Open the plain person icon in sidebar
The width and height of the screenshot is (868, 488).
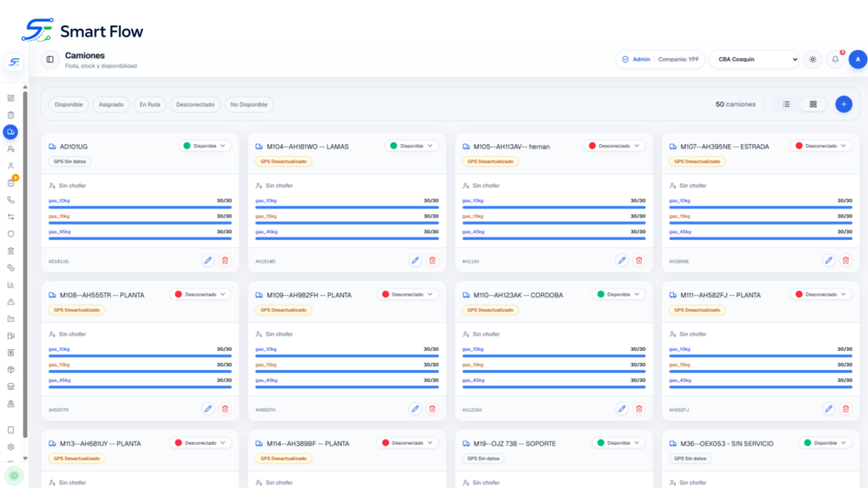coord(10,166)
